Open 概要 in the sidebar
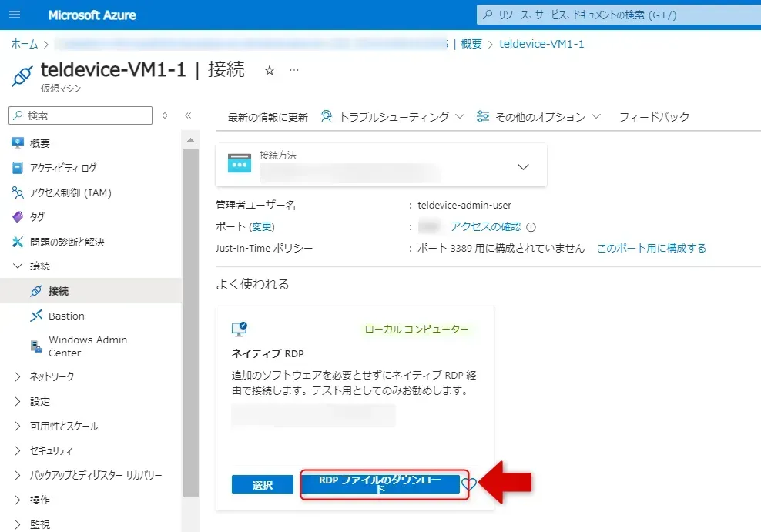 coord(40,143)
